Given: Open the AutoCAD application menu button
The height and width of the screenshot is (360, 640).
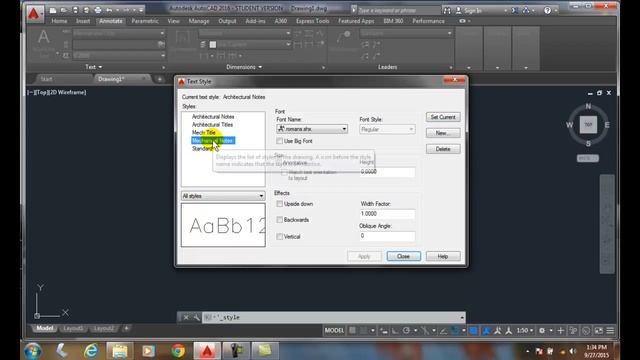Looking at the screenshot, I should click(34, 13).
